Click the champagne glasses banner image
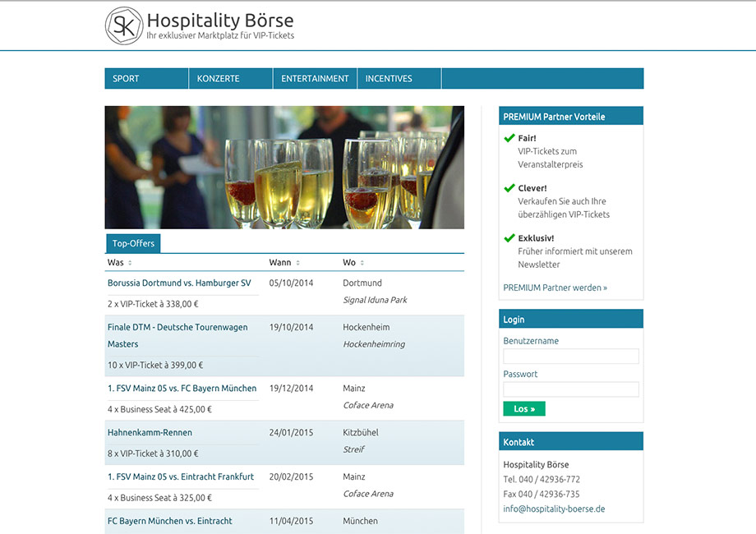Screen dimensions: 756x534 coord(284,168)
